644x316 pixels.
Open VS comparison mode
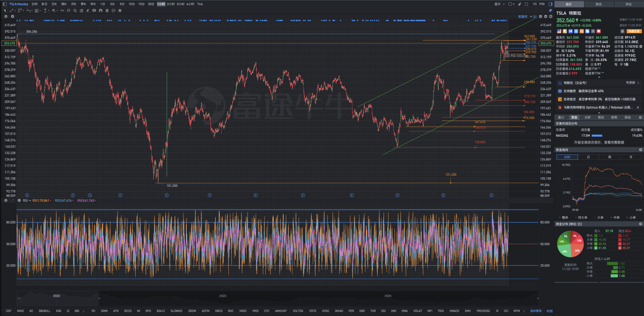click(x=535, y=4)
